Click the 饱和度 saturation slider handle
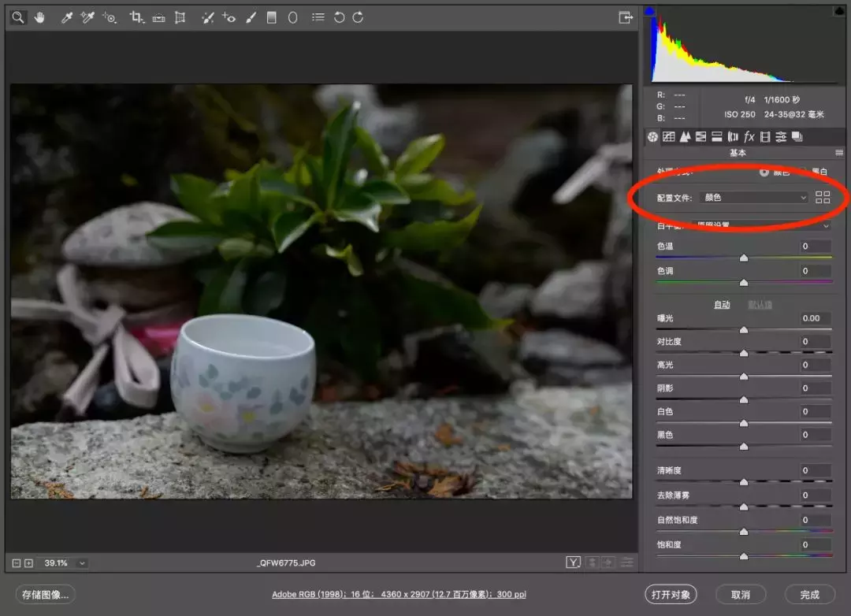The image size is (851, 616). [744, 556]
